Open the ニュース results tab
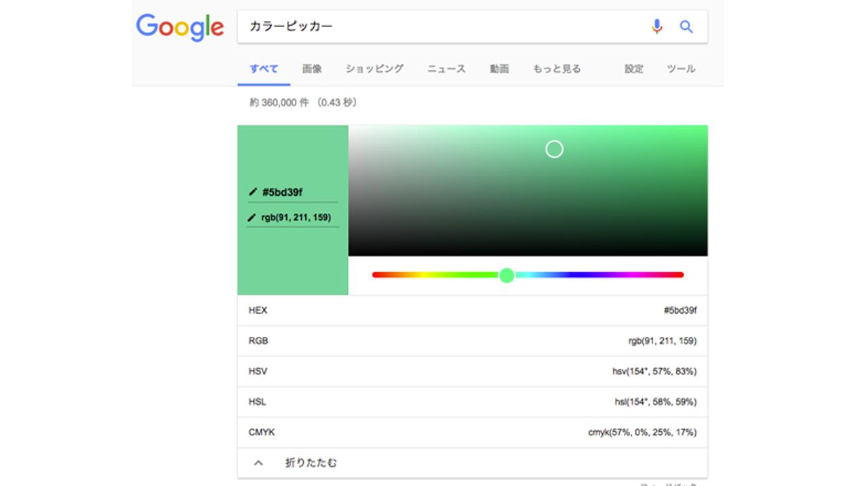Screen dimensions: 868x486 tap(446, 68)
